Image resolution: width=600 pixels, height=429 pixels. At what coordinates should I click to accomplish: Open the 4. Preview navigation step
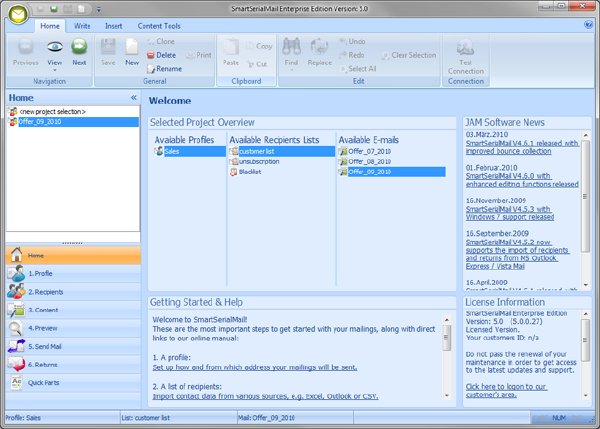73,328
